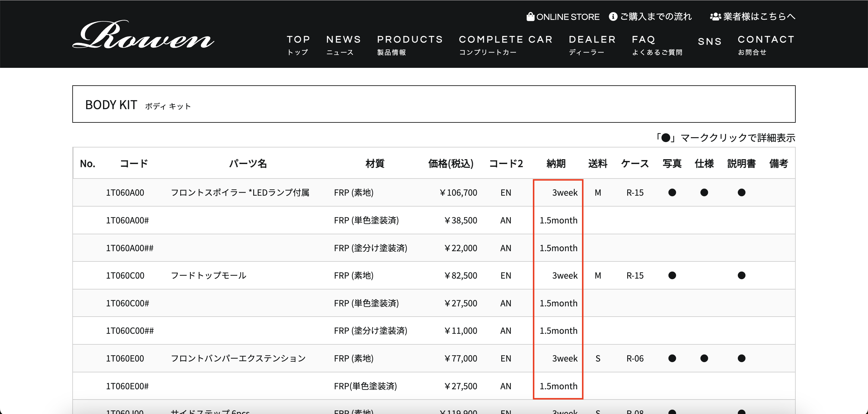The height and width of the screenshot is (414, 868).
Task: Click case value R-06
Action: [635, 359]
